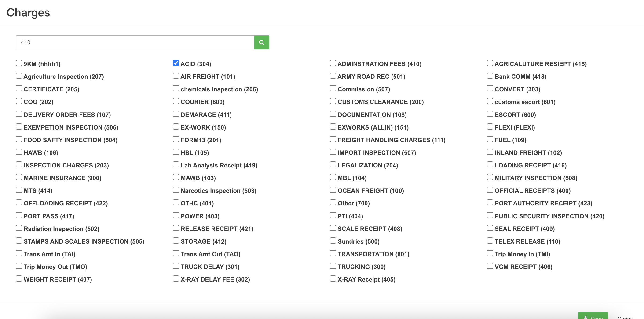Tick the FUEL (109) checkbox
The height and width of the screenshot is (319, 644).
(490, 139)
